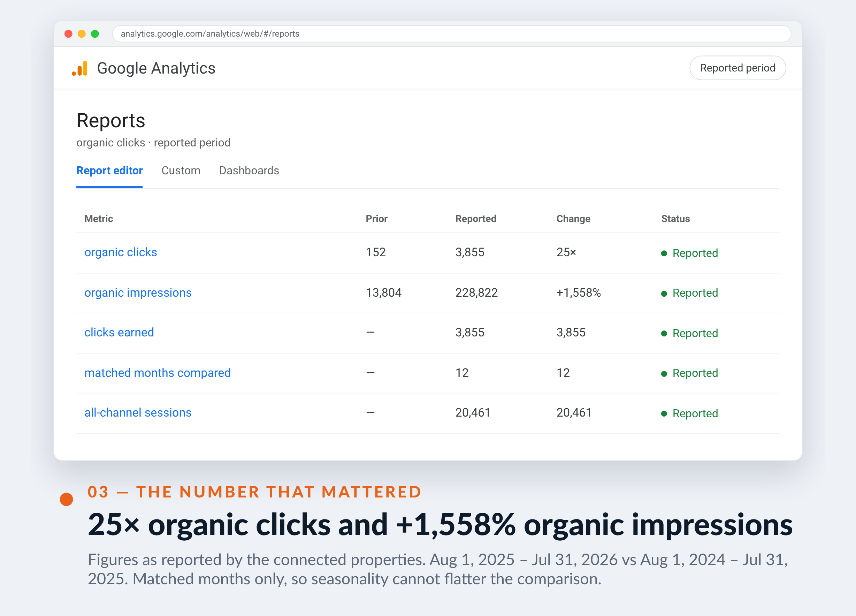Click the dash in clicks earned Prior cell

[370, 332]
